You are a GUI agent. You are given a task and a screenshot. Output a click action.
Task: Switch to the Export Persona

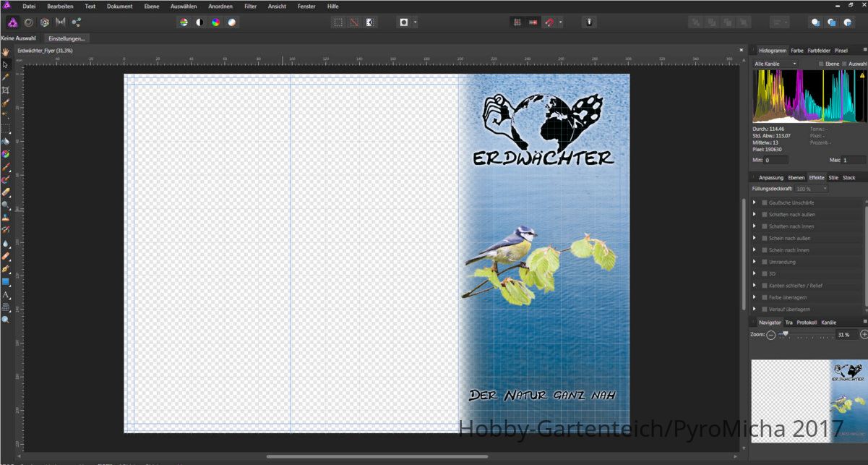point(76,22)
